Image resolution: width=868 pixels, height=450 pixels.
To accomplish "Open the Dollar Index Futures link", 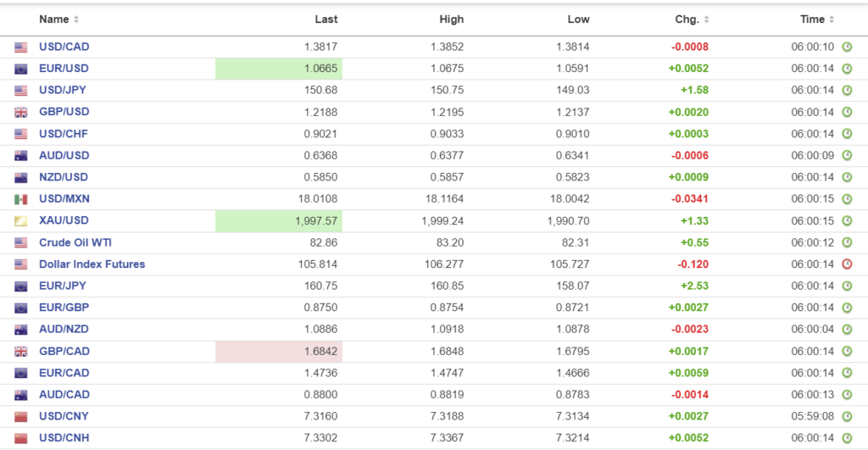I will [x=92, y=264].
